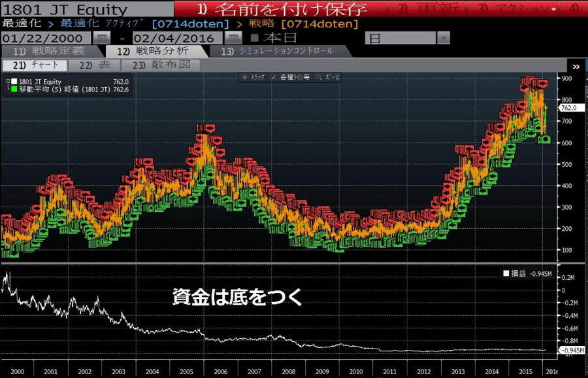The width and height of the screenshot is (588, 378).
Task: Click the start date field 01/22/2000
Action: [44, 38]
